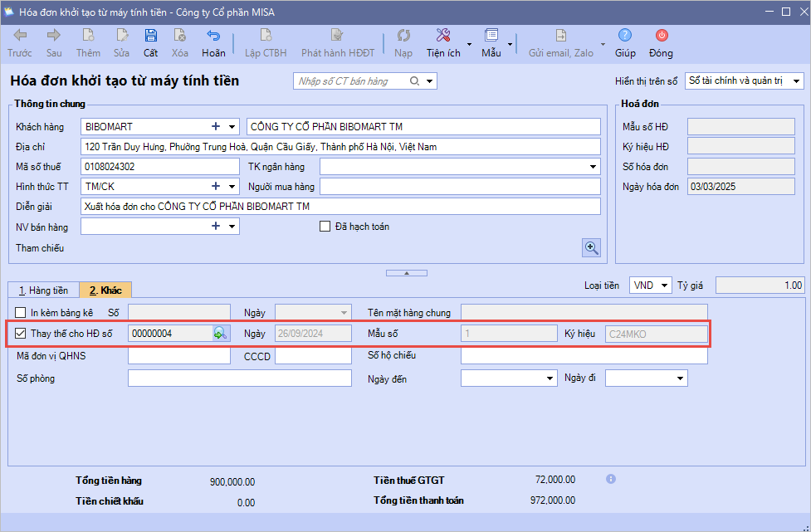Collapse the general info panel arrow
This screenshot has height=532, width=811.
click(406, 272)
